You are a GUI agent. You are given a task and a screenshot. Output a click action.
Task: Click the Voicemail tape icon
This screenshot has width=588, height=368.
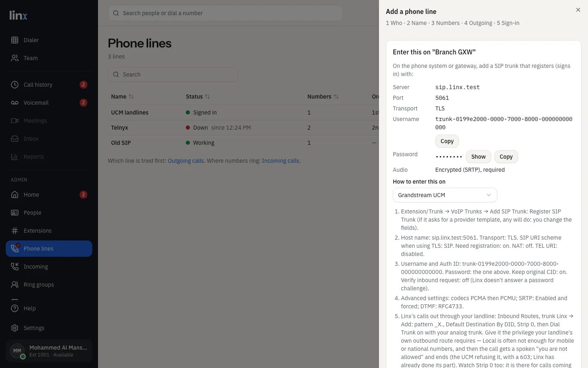15,103
